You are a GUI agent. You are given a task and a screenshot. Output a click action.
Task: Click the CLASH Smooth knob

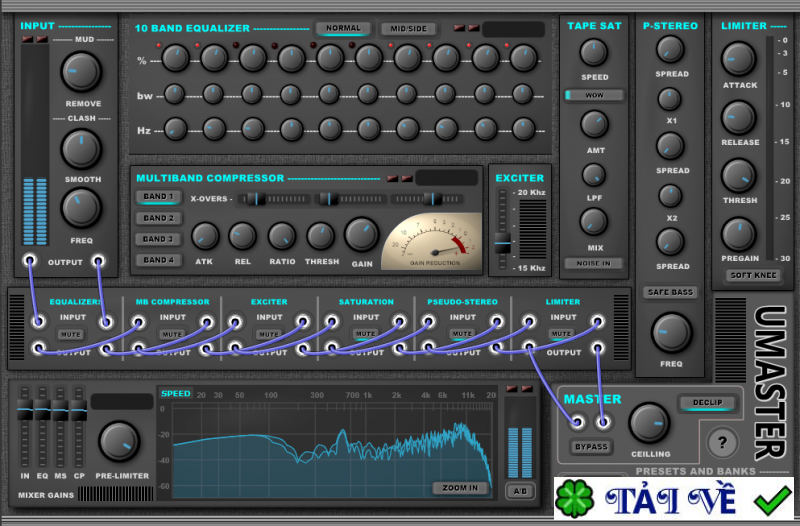pyautogui.click(x=81, y=149)
